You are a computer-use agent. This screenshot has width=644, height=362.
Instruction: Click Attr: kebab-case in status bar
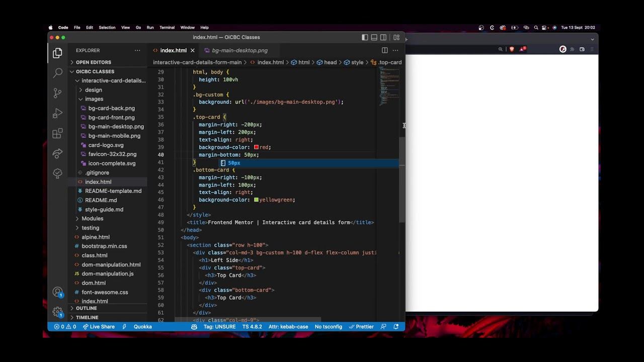coord(288,327)
